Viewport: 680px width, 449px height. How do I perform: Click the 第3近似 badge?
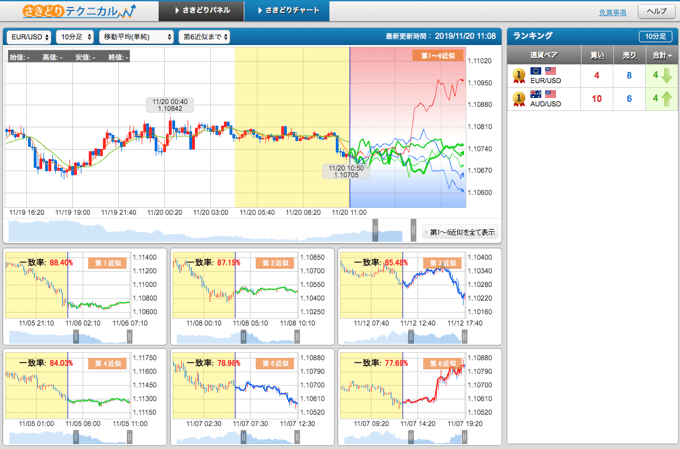pos(442,263)
